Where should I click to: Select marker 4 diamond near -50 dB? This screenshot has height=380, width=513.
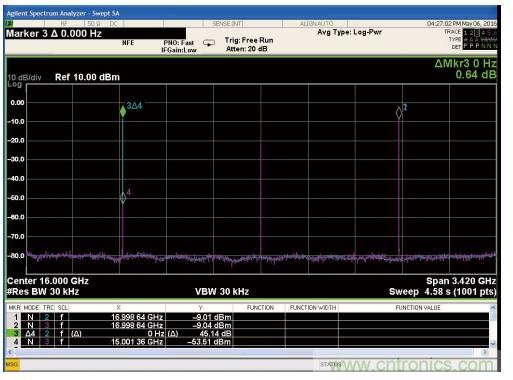[x=123, y=198]
